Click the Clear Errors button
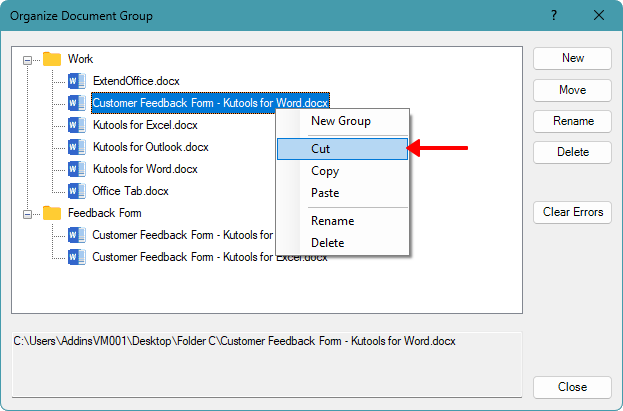The height and width of the screenshot is (411, 623). [x=572, y=212]
